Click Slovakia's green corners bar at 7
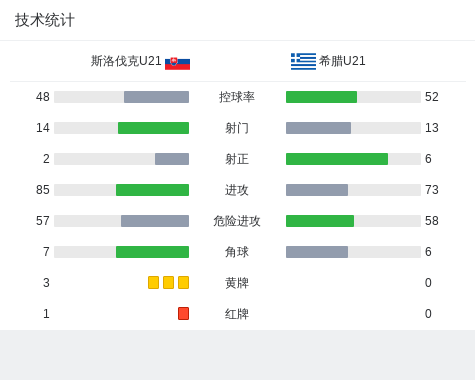The height and width of the screenshot is (380, 475). (x=152, y=252)
